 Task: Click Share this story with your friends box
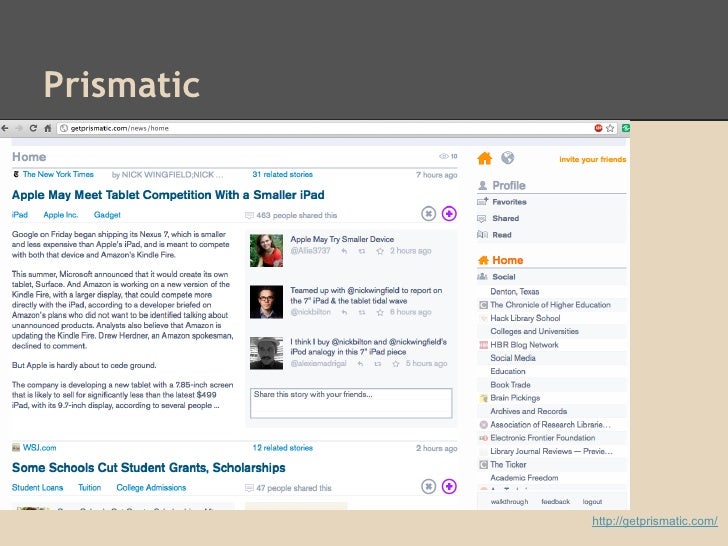point(351,403)
